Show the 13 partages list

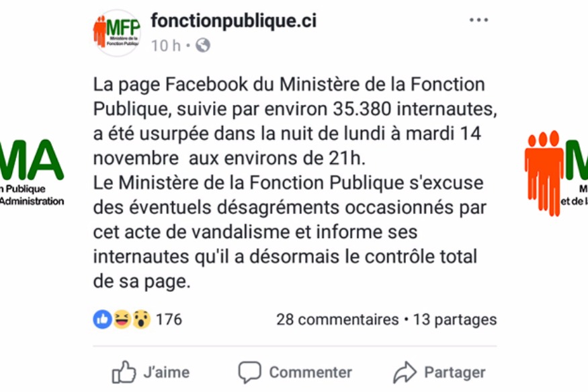click(x=455, y=319)
